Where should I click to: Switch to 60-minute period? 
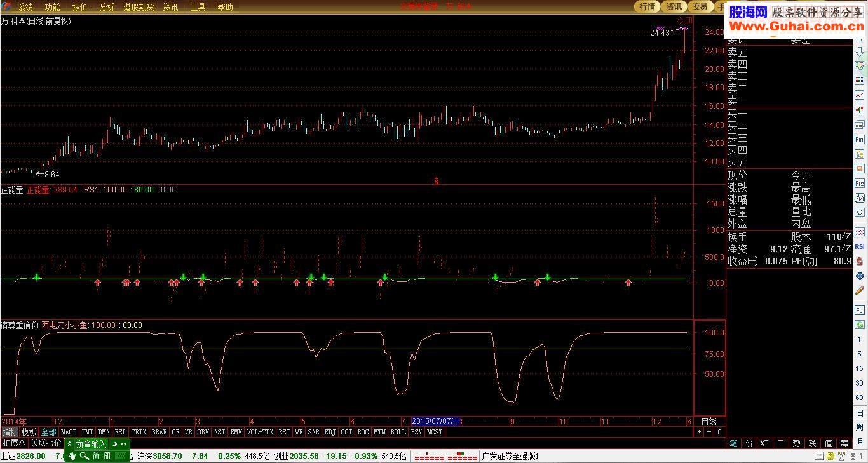(x=859, y=398)
